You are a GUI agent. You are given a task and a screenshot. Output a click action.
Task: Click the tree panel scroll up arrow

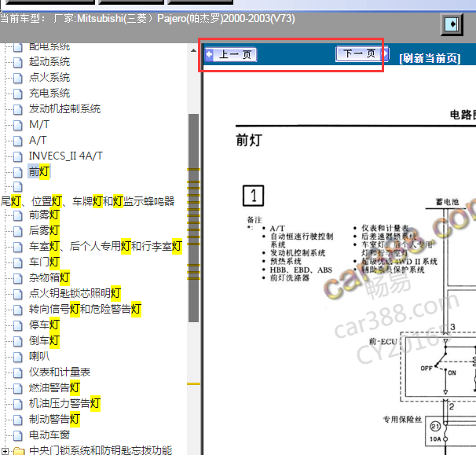(x=193, y=50)
